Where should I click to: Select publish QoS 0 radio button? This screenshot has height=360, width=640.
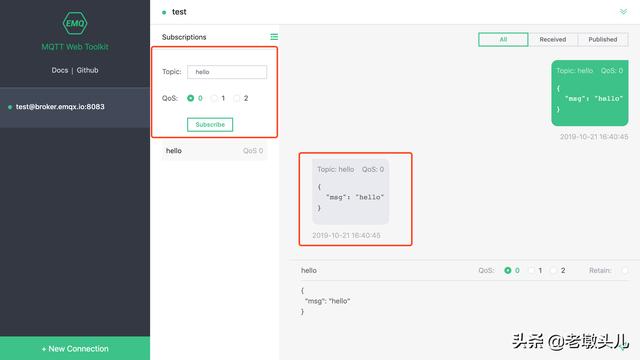(508, 270)
